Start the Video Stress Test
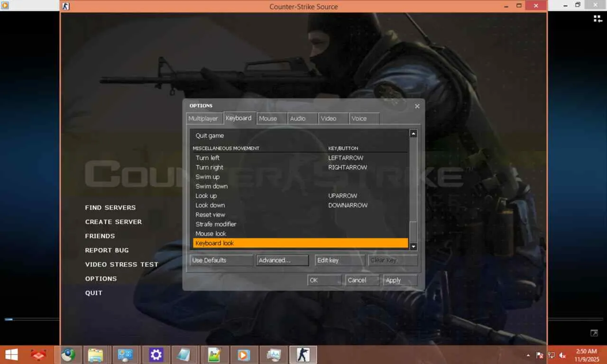607x364 pixels. 122,264
